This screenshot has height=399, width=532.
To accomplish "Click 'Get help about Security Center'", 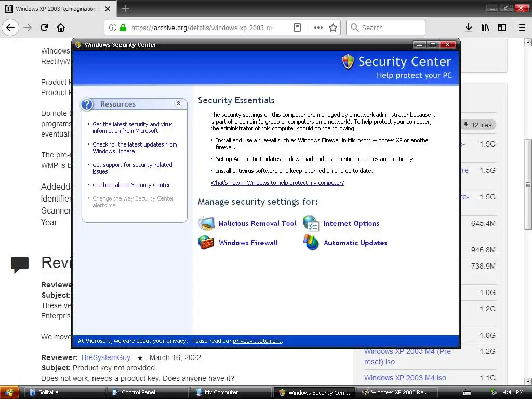I will coord(131,185).
